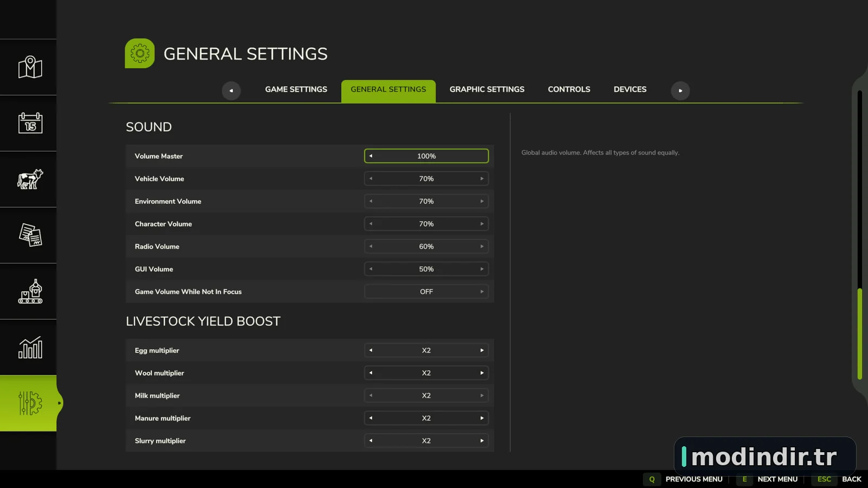The image size is (868, 488).
Task: Increase Environment Volume with right arrow
Action: point(482,201)
